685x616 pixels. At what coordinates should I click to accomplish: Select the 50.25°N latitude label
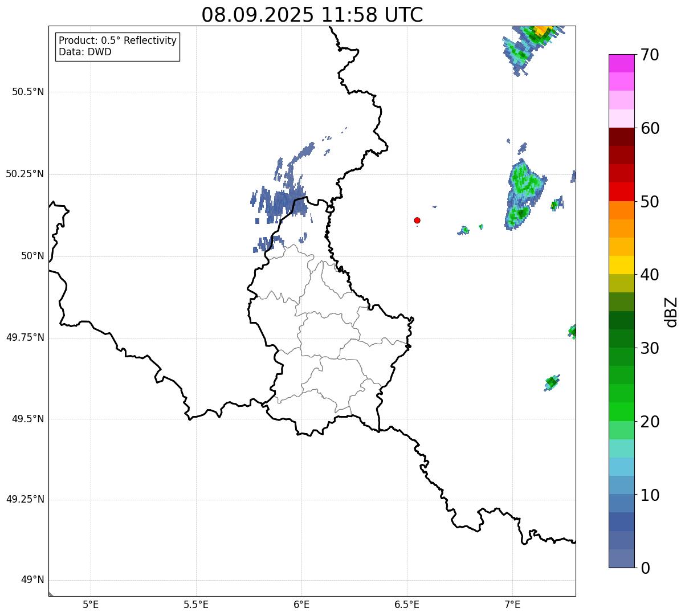(x=25, y=174)
